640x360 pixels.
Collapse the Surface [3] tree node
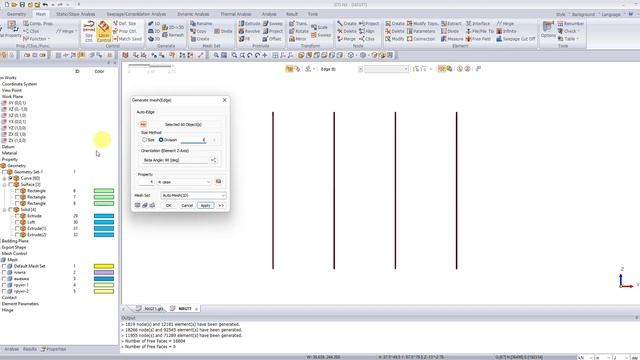coord(4,184)
